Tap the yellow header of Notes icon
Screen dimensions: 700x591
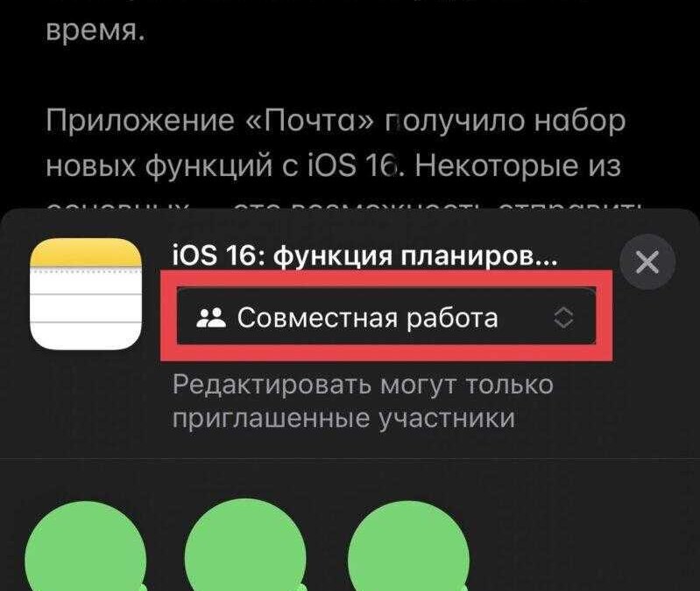pyautogui.click(x=86, y=252)
